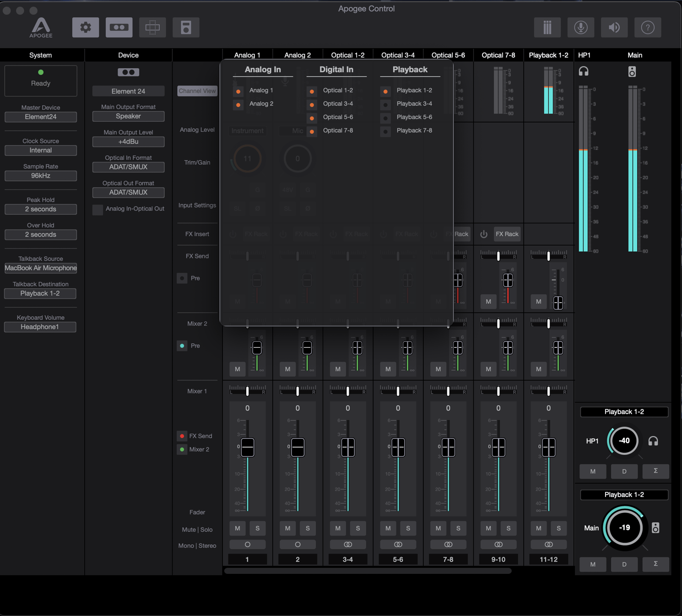This screenshot has height=616, width=682.
Task: Select the Playback 1-2 channel header
Action: (x=548, y=55)
